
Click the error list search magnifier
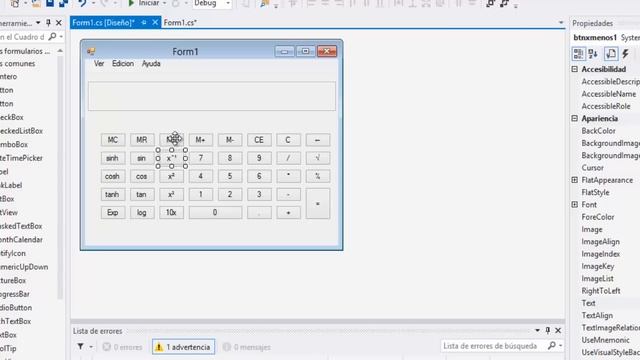551,346
